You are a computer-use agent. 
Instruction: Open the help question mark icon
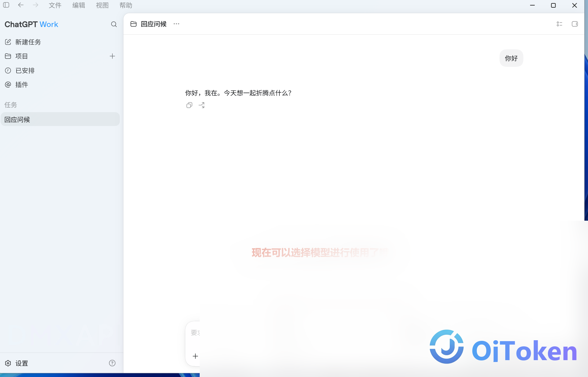[112, 363]
